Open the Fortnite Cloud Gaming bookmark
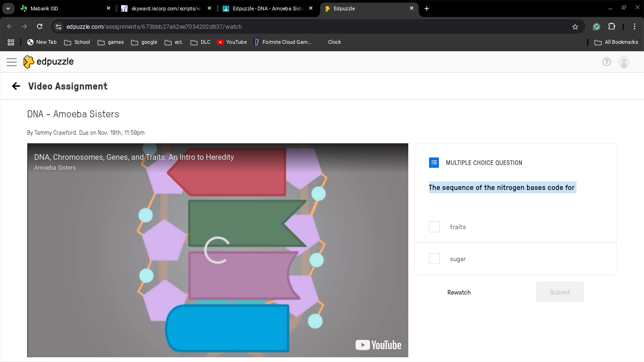This screenshot has width=644, height=362. (x=283, y=42)
